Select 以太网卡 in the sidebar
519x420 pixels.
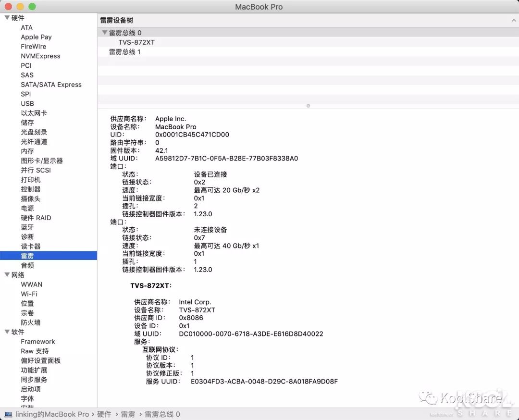tap(34, 113)
